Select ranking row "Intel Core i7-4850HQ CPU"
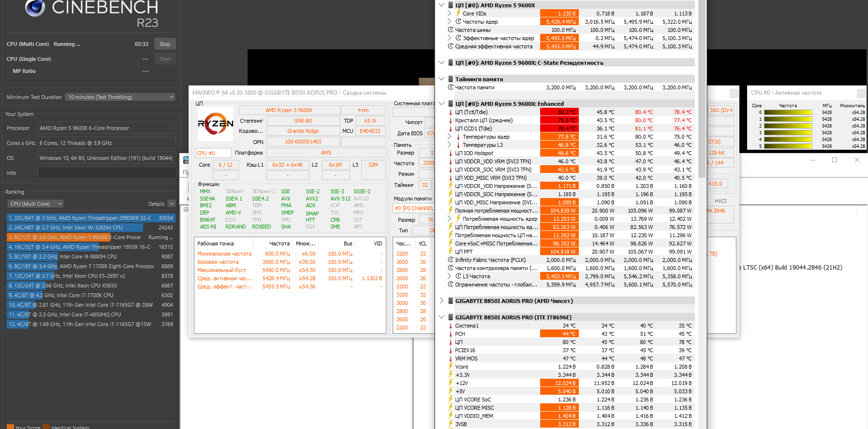 pyautogui.click(x=91, y=315)
